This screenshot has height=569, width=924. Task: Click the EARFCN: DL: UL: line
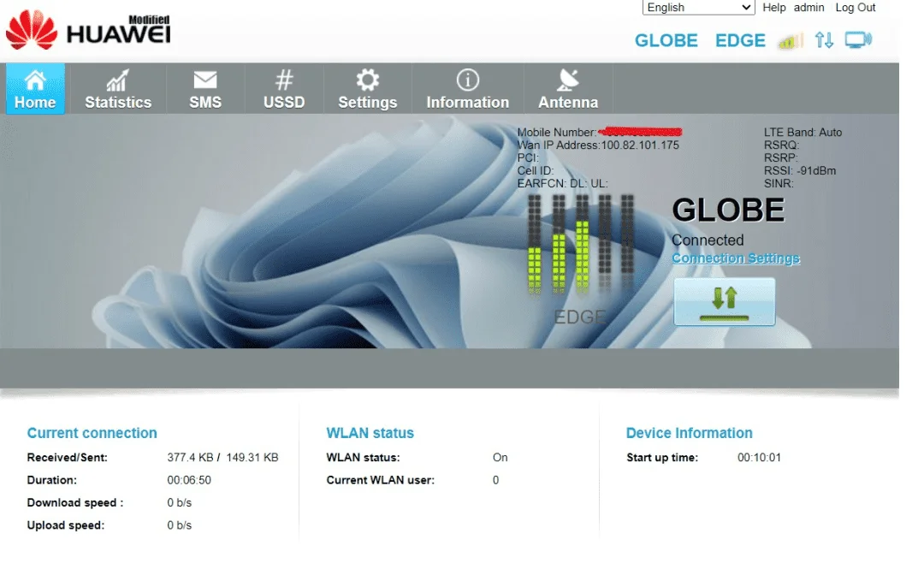tap(562, 184)
